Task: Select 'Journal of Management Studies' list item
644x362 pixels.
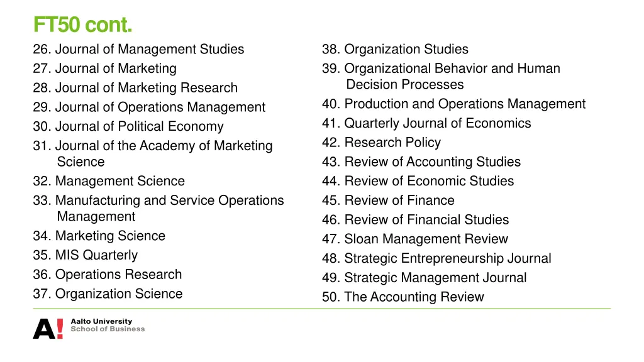Action: click(138, 49)
